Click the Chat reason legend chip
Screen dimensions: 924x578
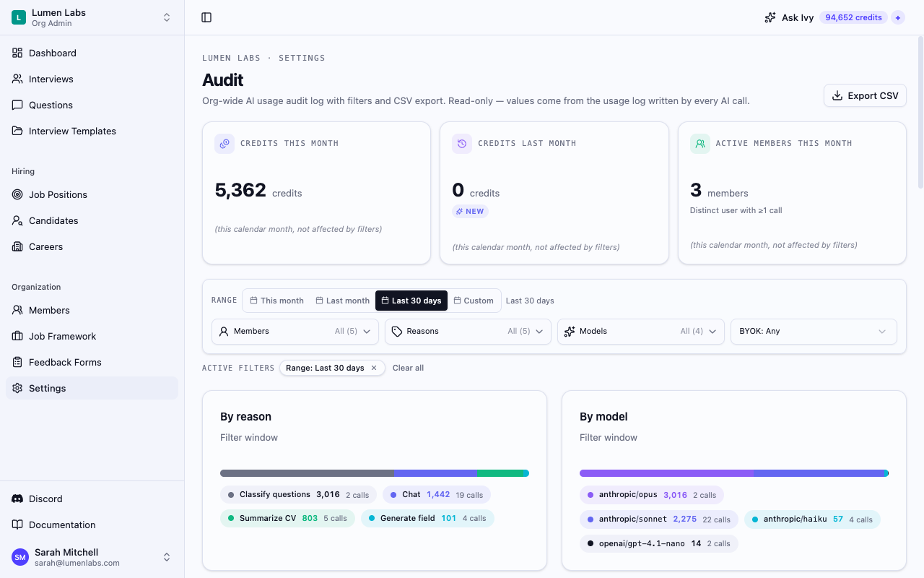437,495
